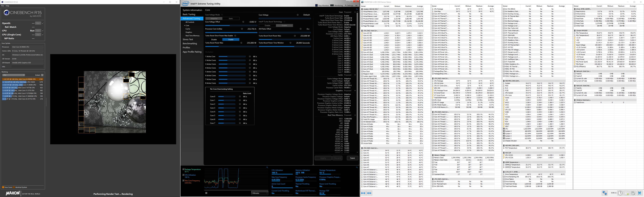Viewport: 644px width, 197px height.
Task: Disable Turbo Boost Short Power Max Enable
Action: click(x=214, y=39)
